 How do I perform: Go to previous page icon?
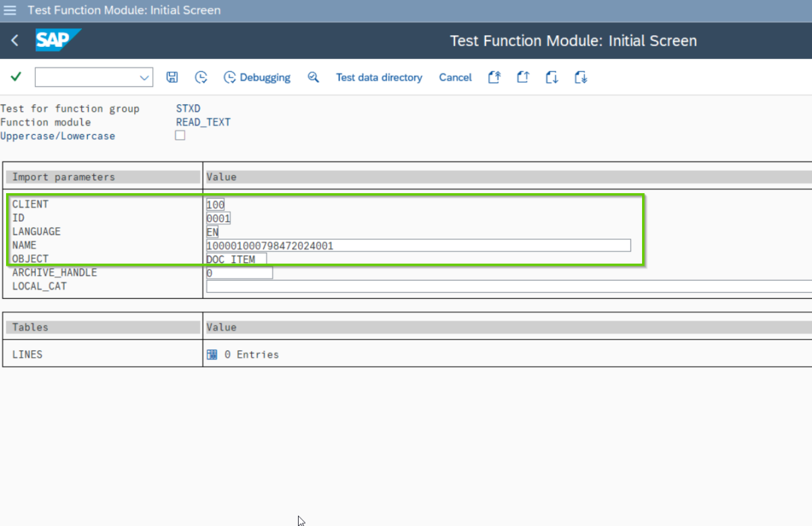pos(523,77)
